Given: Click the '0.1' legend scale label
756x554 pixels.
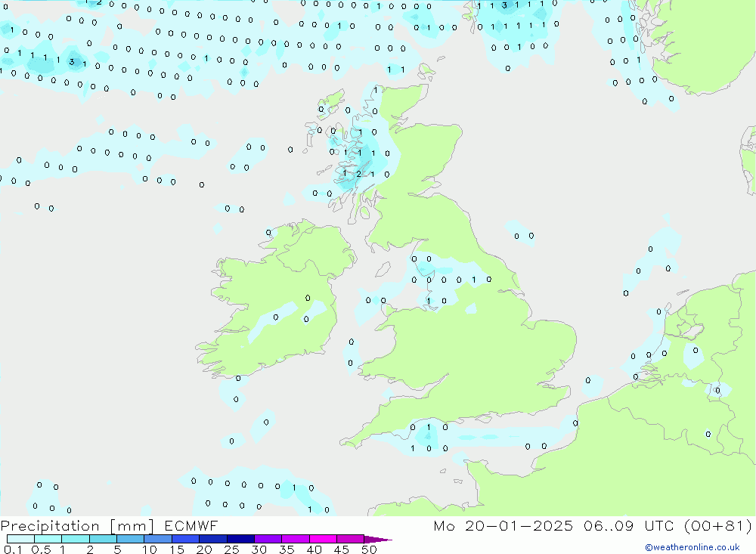Looking at the screenshot, I should click(13, 549).
